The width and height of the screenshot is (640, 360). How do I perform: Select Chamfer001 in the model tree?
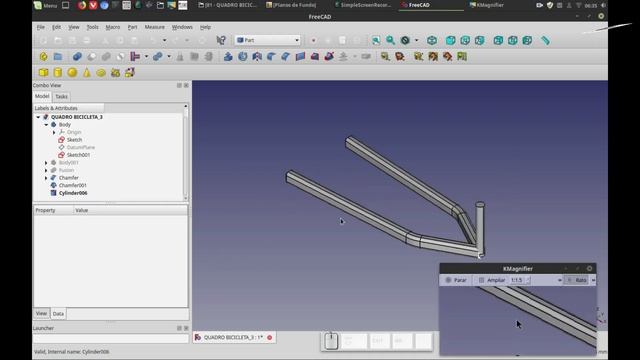[x=73, y=185]
